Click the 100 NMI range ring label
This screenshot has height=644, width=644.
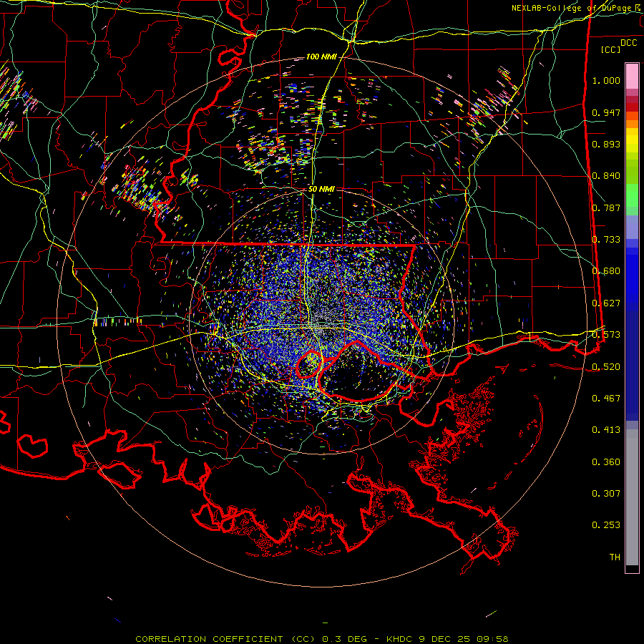click(321, 57)
